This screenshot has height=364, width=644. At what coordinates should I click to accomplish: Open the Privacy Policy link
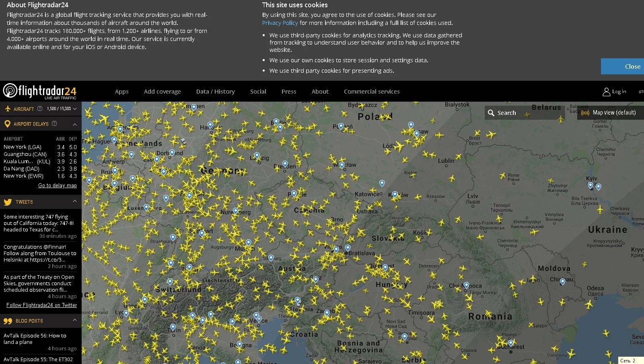click(x=280, y=23)
